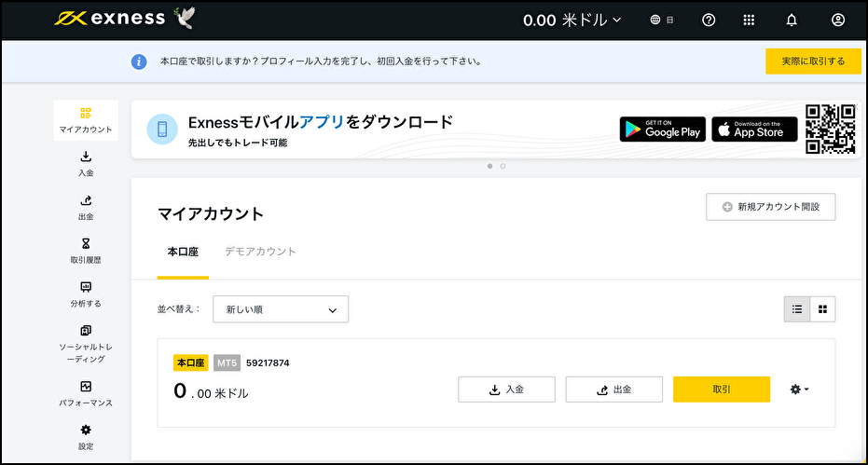Click the Google Play badge
Viewport: 868px width, 465px height.
pos(663,129)
